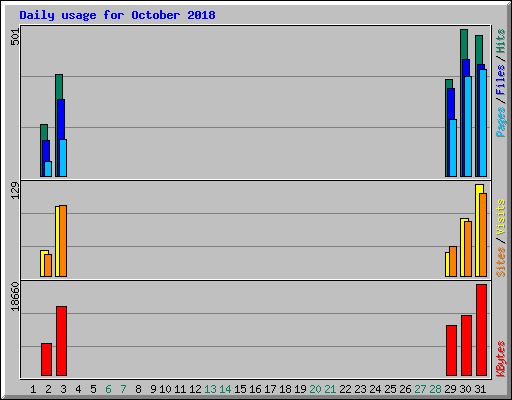Click the 'Daily usage for October 2018' title
Viewport: 512px width, 400px height.
pyautogui.click(x=117, y=15)
